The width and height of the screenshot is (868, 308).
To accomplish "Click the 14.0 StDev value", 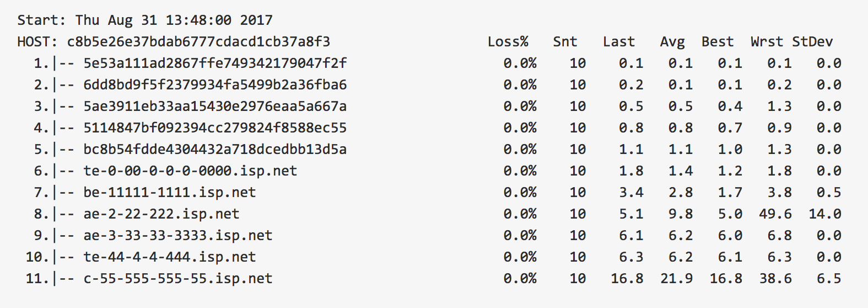I will tap(824, 214).
